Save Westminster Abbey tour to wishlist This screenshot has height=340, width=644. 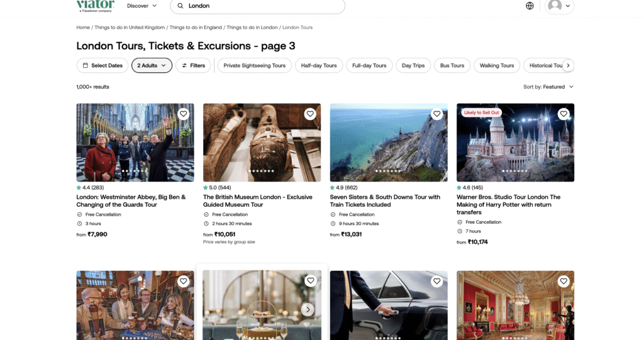click(x=183, y=114)
